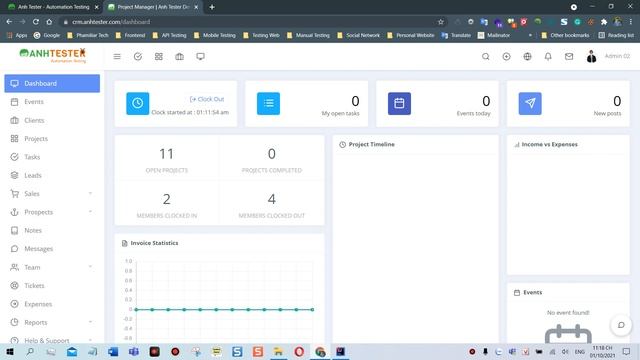Click the AnhTester logo
Viewport: 640px width, 360px height.
[x=53, y=56]
